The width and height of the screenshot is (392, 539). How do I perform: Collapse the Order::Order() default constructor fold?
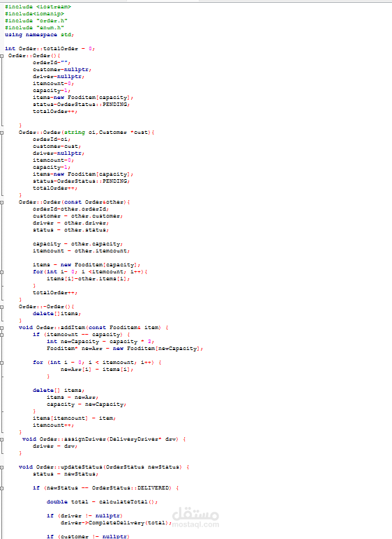(x=1, y=56)
